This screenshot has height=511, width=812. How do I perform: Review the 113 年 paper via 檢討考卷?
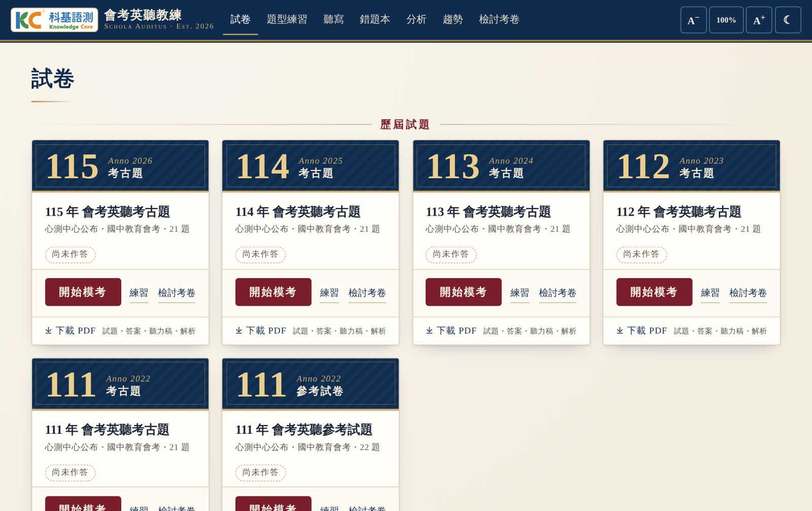(x=557, y=293)
